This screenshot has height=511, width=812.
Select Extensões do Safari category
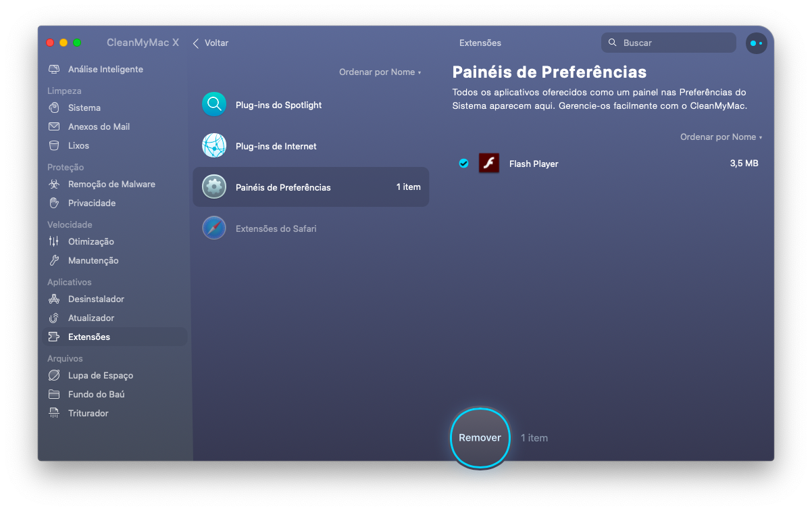(311, 228)
